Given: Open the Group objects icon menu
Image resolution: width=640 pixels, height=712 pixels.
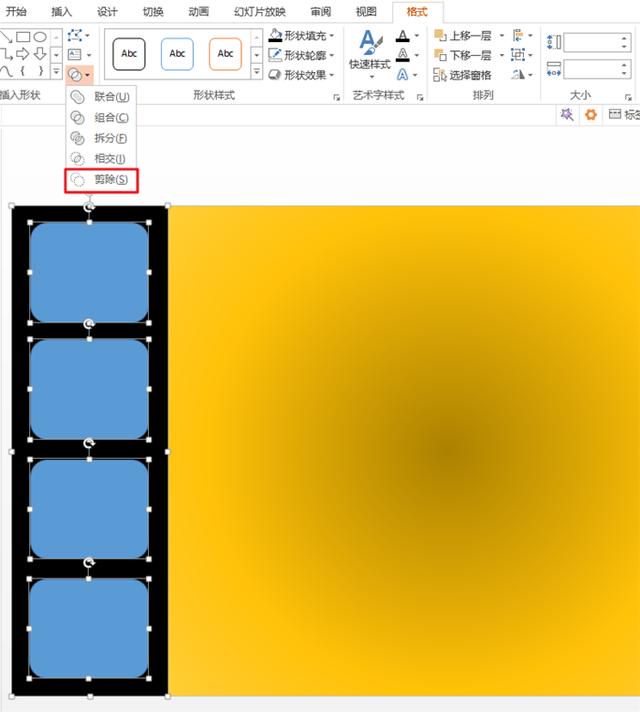Looking at the screenshot, I should pyautogui.click(x=522, y=55).
